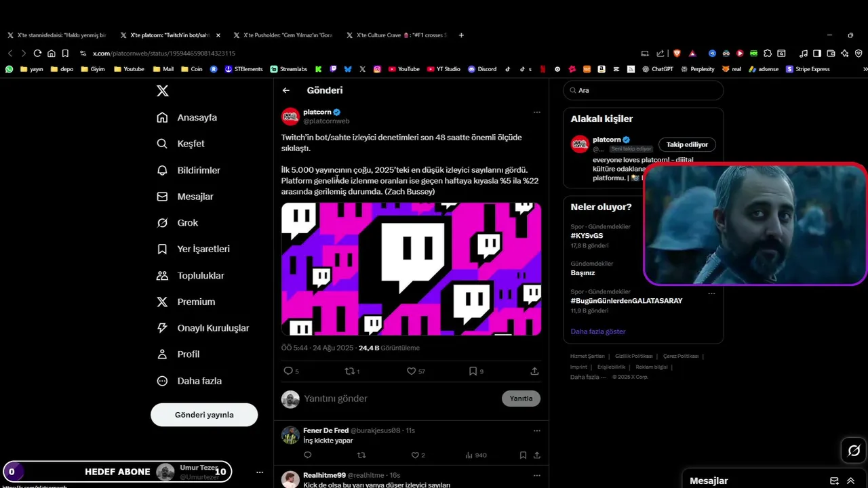868x488 pixels.
Task: Show more bookmarks with chevron at bar end
Action: click(x=865, y=68)
